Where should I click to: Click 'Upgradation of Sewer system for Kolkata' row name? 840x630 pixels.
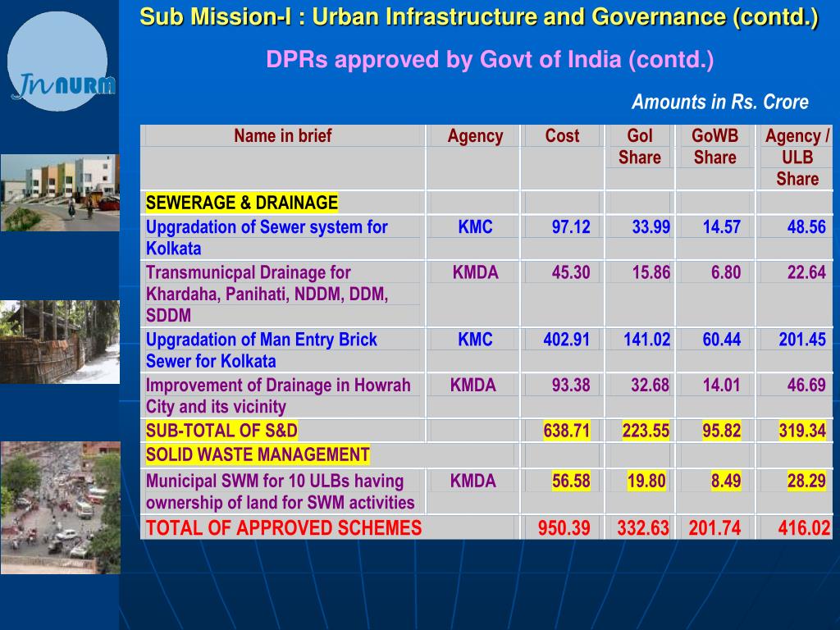267,237
